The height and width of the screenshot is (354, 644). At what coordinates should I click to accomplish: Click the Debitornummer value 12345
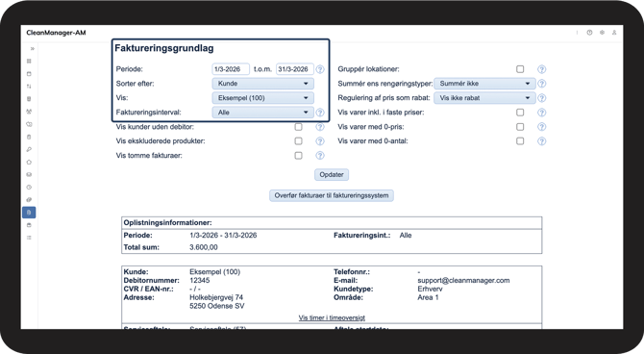pos(200,280)
